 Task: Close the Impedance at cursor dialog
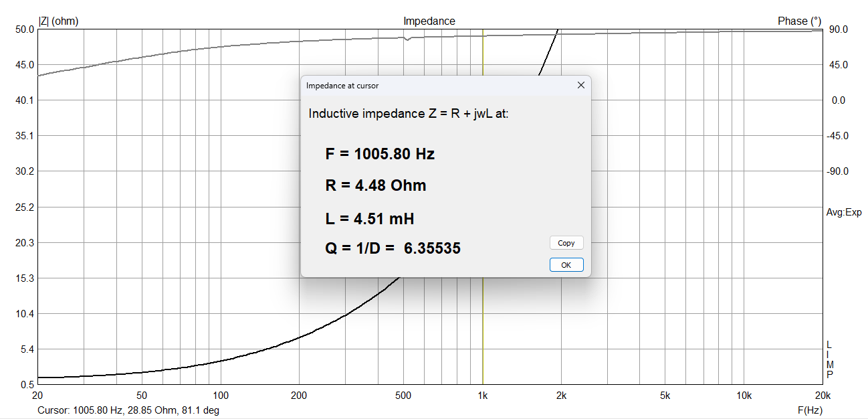click(580, 85)
